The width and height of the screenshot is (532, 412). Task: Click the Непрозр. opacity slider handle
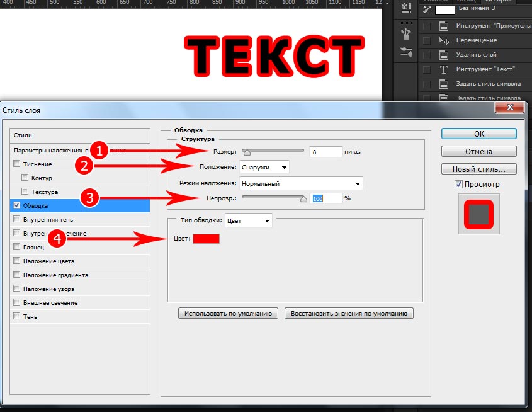tap(303, 199)
